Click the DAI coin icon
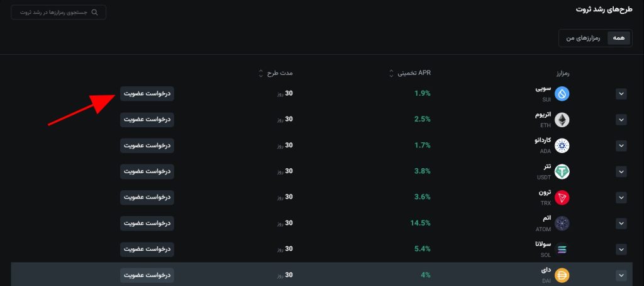Screen dimensions: 644x286 561,275
